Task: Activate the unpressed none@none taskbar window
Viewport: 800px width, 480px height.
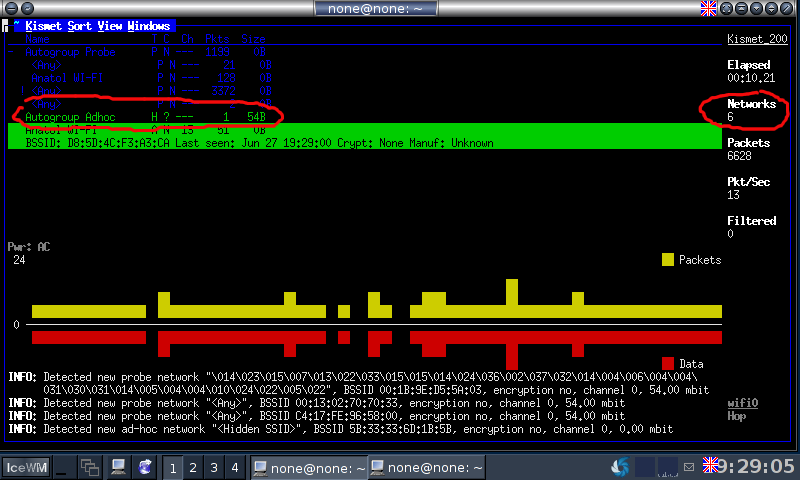Action: [x=427, y=467]
